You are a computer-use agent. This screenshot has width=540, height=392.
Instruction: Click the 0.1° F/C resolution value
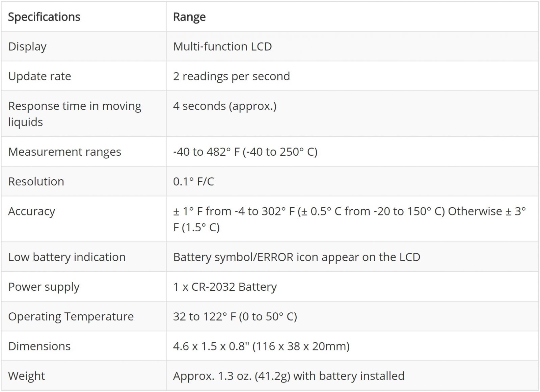(193, 182)
